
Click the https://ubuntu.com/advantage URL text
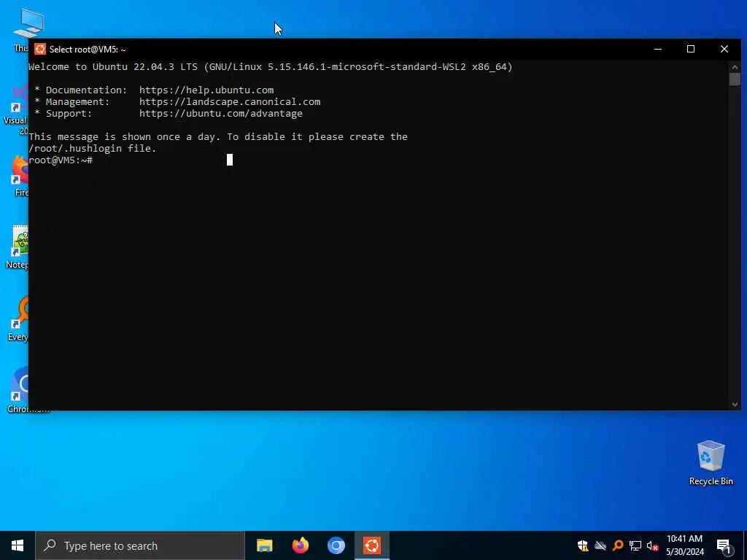coord(220,113)
